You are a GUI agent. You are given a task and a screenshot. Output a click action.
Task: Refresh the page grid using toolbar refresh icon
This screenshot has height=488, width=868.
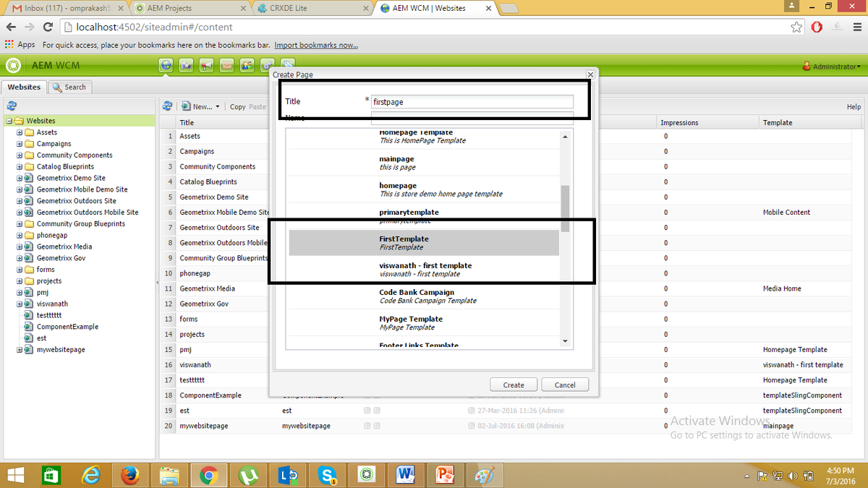[167, 106]
